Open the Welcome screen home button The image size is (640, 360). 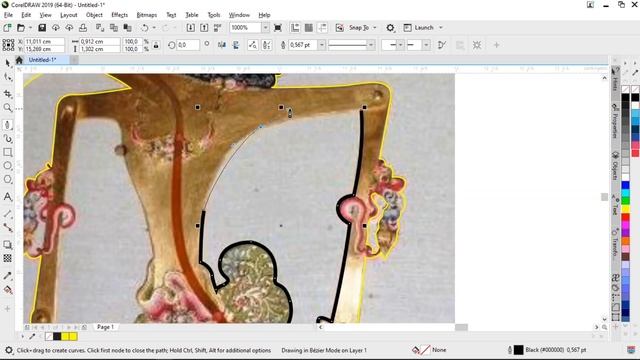pos(19,60)
